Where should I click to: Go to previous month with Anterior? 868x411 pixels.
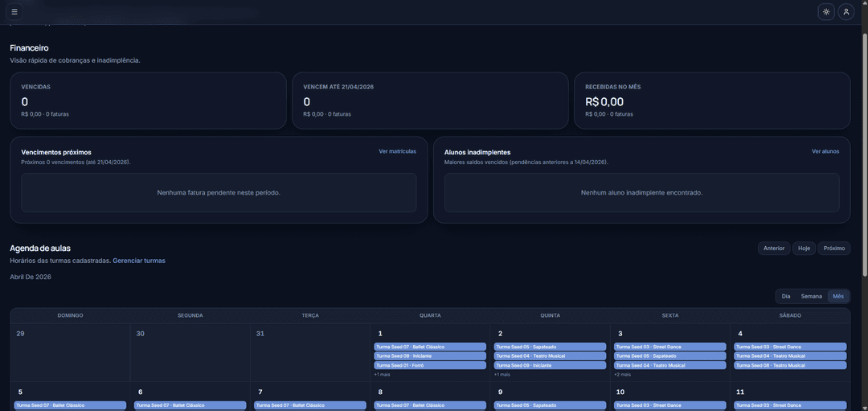click(x=773, y=249)
